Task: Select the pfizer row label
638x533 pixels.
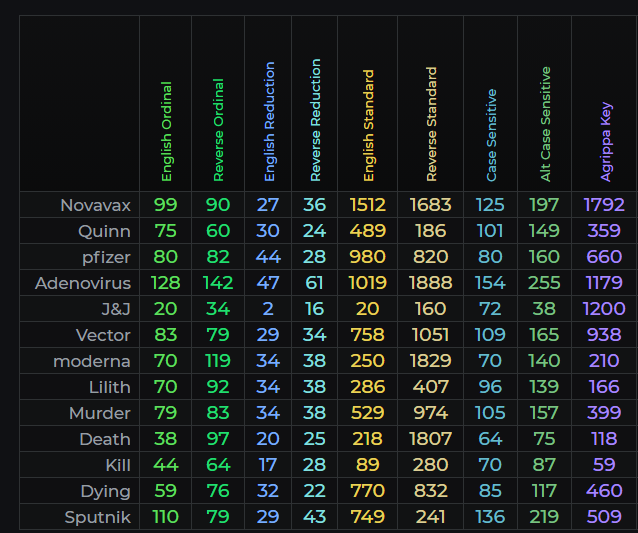Action: click(x=106, y=257)
